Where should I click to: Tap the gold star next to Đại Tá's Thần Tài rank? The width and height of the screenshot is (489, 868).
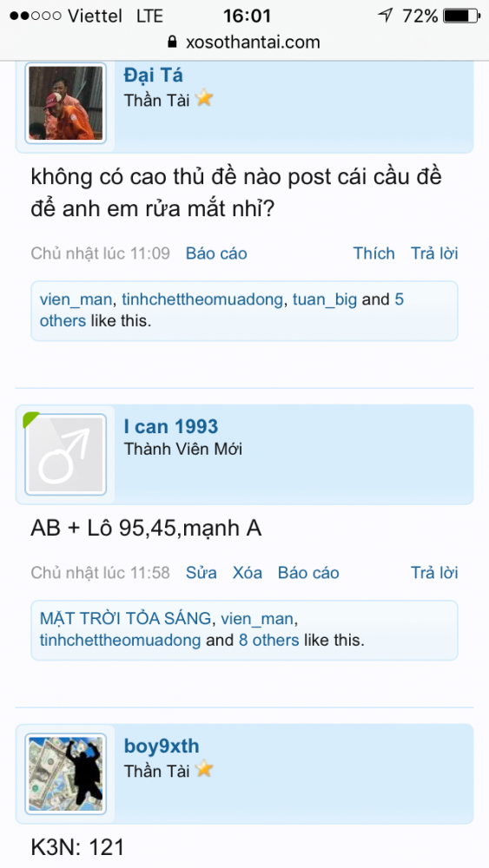pos(204,99)
